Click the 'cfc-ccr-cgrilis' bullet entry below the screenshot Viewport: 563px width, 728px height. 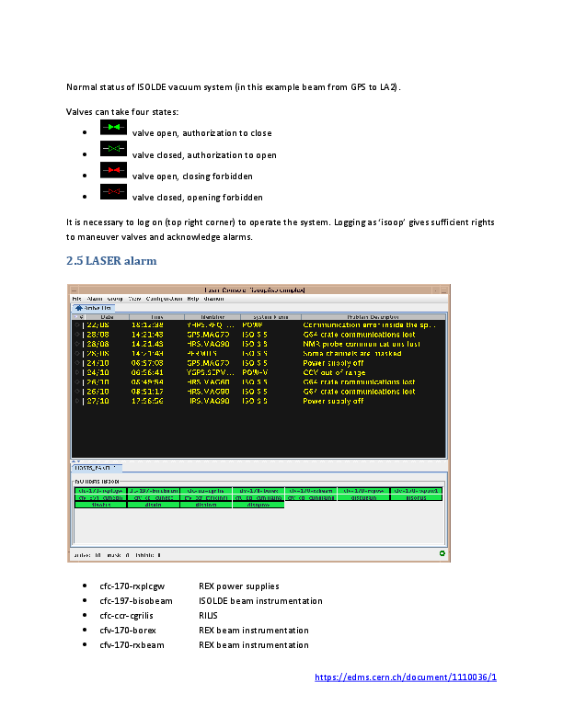[x=126, y=616]
